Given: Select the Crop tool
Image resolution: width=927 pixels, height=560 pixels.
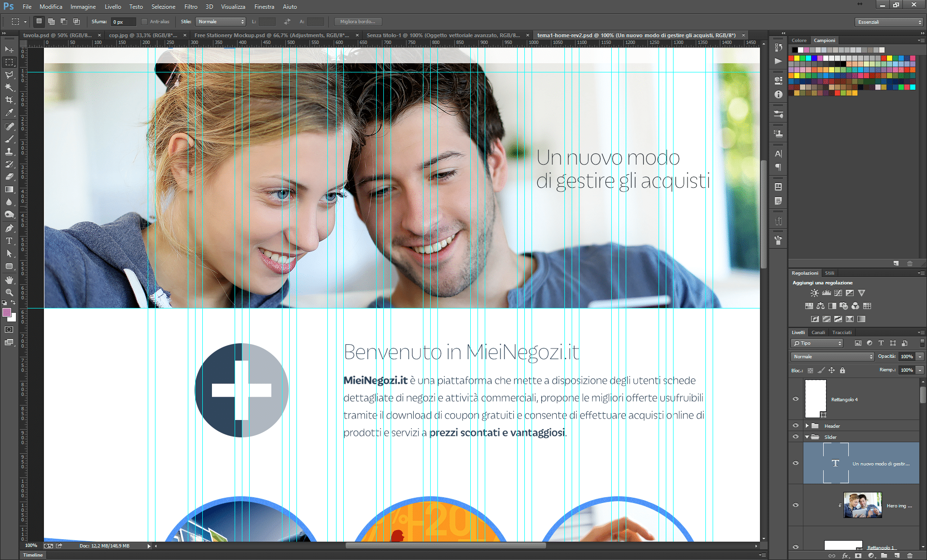Looking at the screenshot, I should (x=9, y=100).
